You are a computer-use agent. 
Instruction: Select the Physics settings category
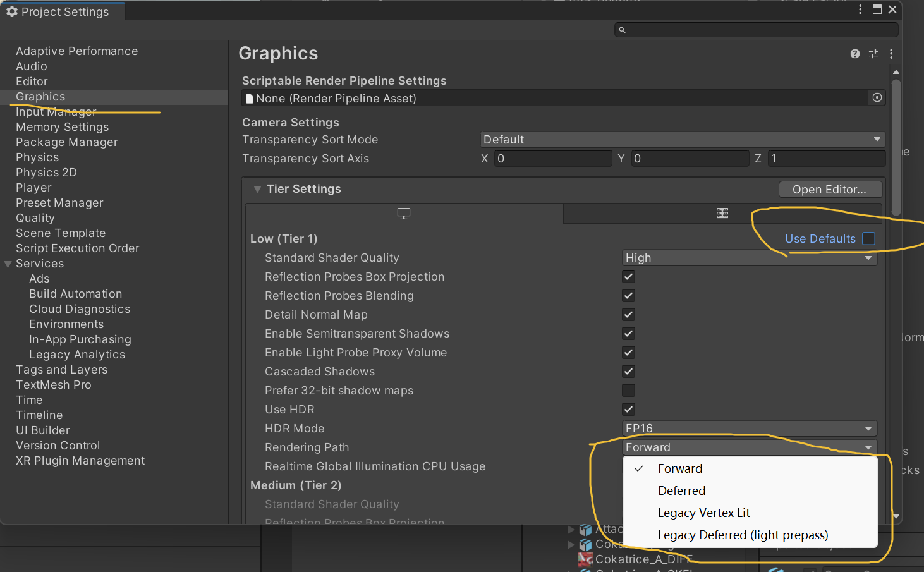click(37, 157)
